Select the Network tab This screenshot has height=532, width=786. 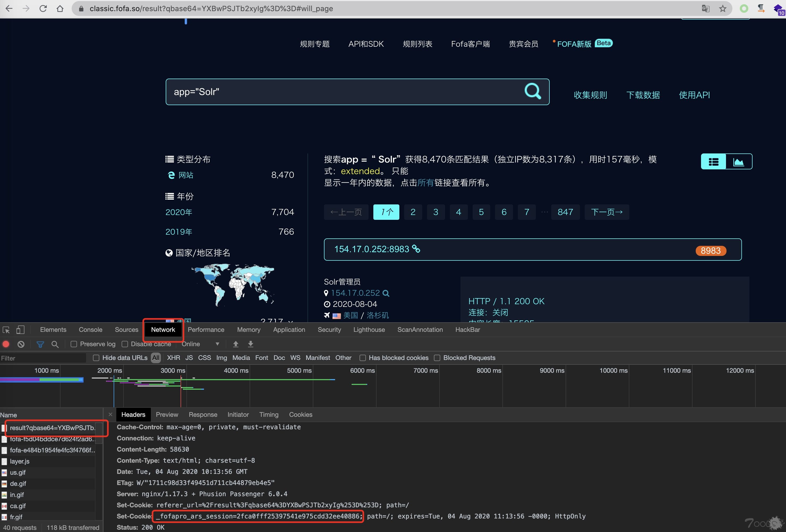coord(163,330)
